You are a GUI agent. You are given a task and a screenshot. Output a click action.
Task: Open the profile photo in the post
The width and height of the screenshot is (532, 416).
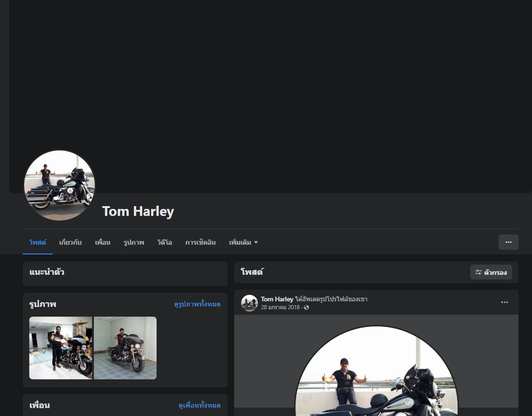[376, 371]
